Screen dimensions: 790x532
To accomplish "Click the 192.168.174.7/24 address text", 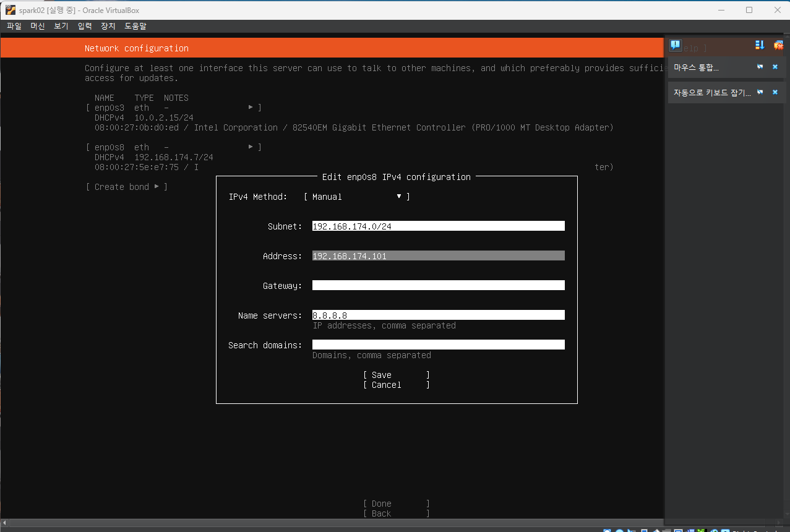I will pos(174,157).
